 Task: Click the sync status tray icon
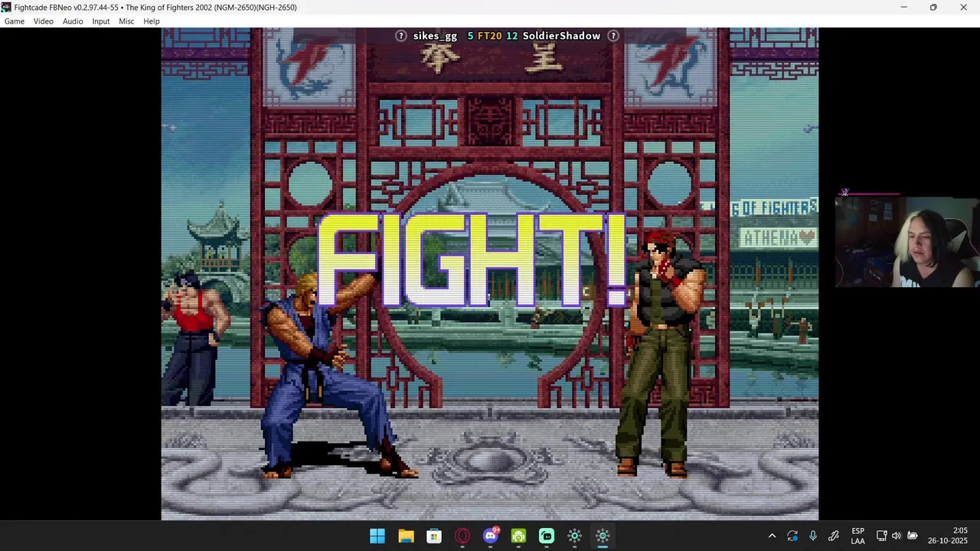(x=792, y=536)
